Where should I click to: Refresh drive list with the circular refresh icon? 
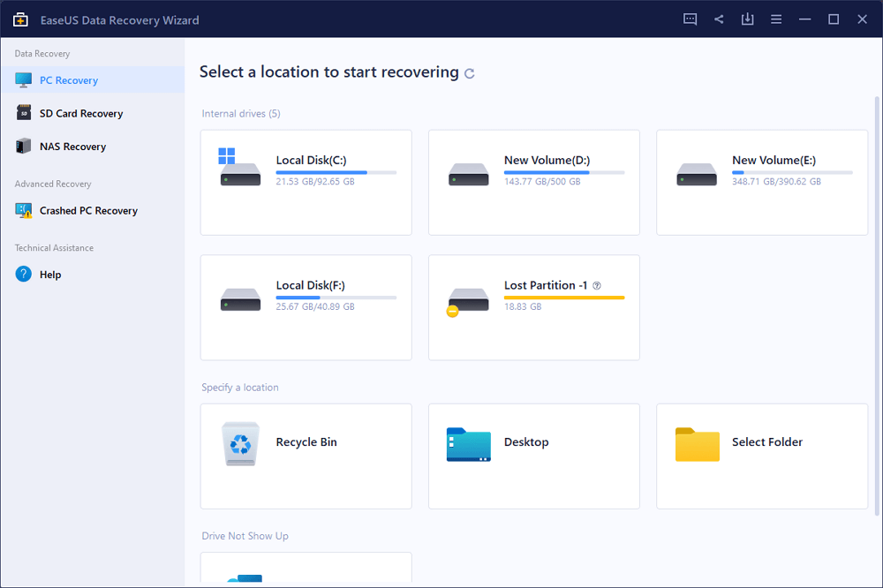coord(469,73)
